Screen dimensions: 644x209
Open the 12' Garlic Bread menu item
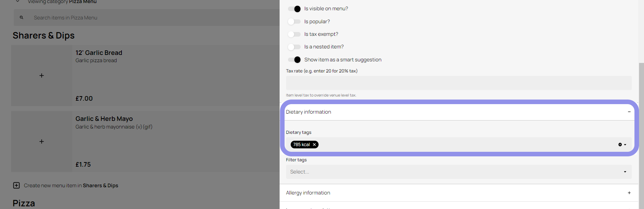point(99,53)
